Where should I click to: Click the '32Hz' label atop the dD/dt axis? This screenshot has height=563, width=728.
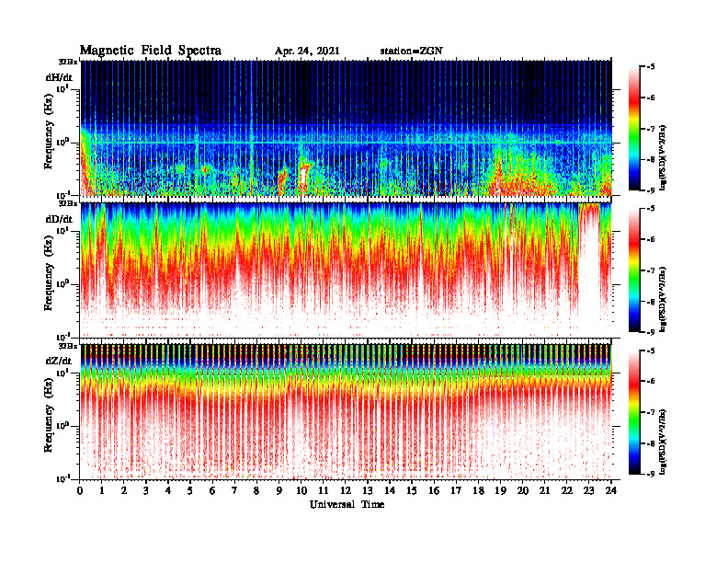click(x=67, y=203)
